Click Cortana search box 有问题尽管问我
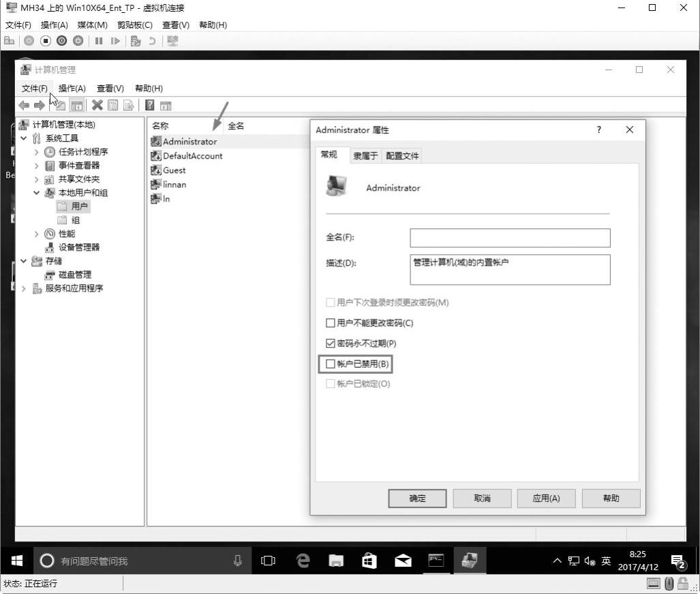 (143, 561)
